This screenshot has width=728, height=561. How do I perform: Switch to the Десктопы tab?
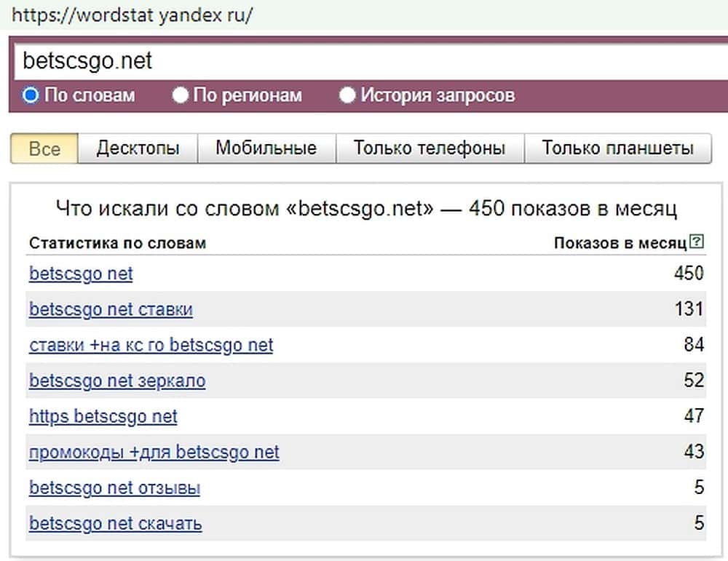tap(138, 148)
